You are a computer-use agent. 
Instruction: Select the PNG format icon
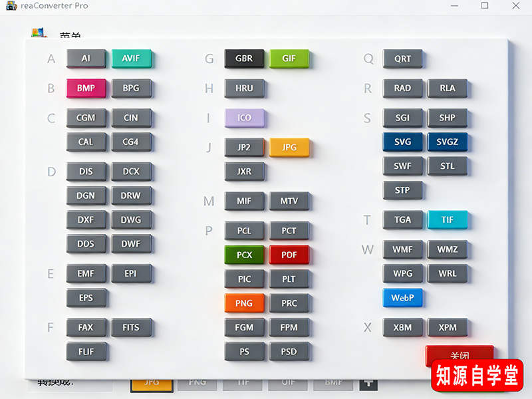pyautogui.click(x=245, y=303)
